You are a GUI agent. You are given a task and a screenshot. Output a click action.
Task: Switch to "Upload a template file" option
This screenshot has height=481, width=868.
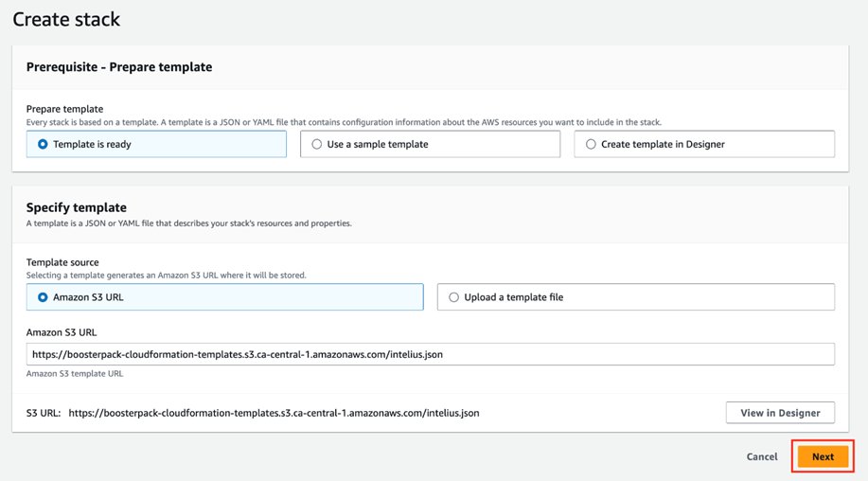tap(453, 297)
